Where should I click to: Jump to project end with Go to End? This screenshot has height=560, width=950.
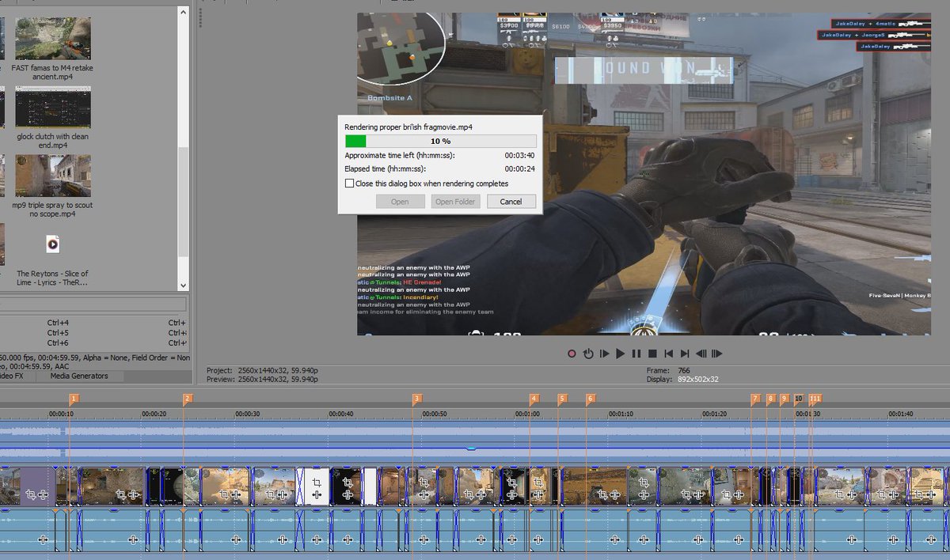point(685,354)
